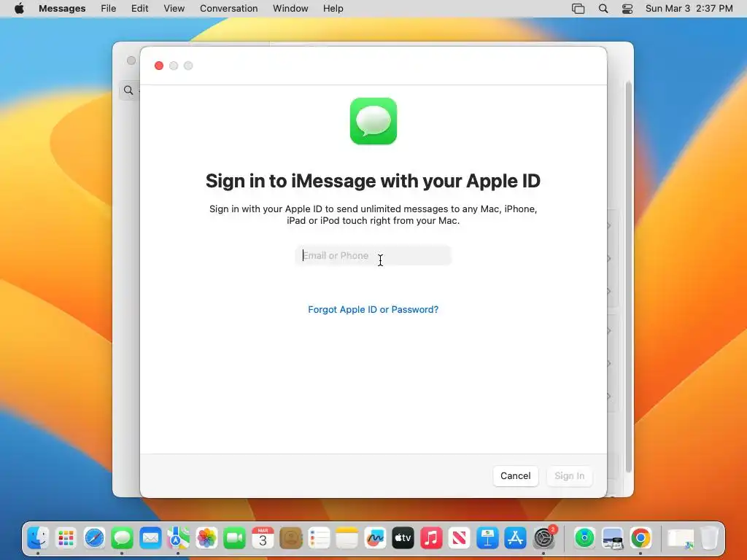Open System Settings in the dock
This screenshot has height=560, width=747.
[x=543, y=538]
